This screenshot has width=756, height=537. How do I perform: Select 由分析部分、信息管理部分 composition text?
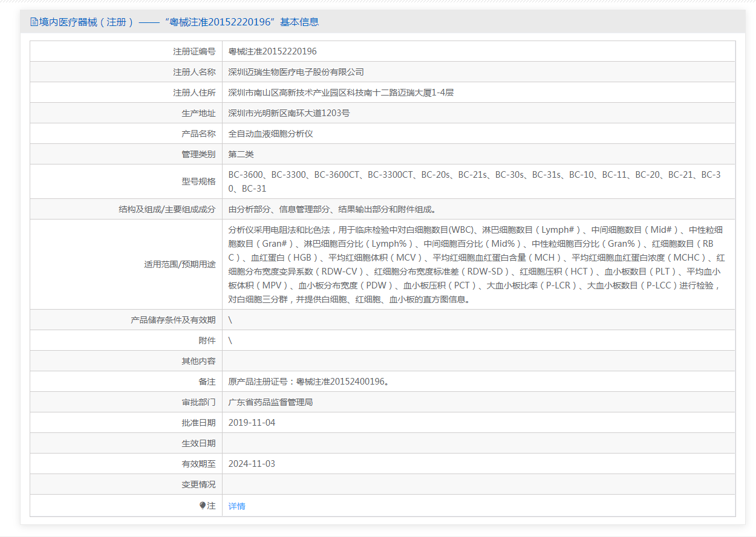(x=332, y=209)
